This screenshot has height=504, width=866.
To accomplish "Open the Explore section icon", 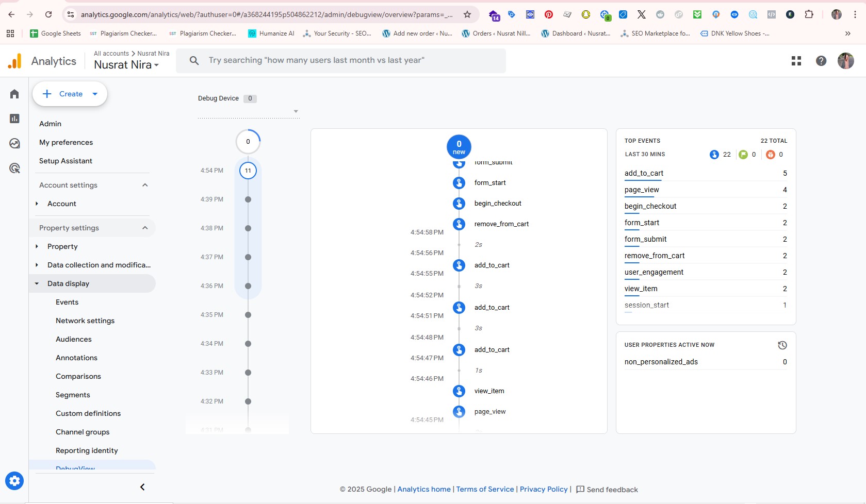I will click(14, 143).
